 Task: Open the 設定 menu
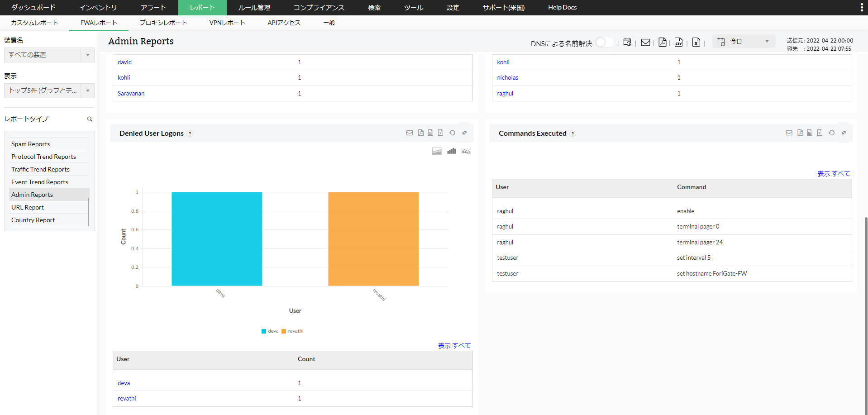coord(453,8)
